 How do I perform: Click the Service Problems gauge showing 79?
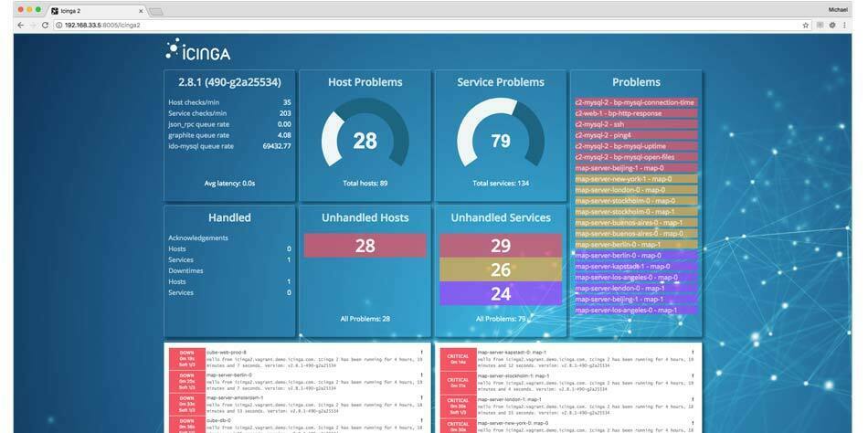(x=501, y=132)
